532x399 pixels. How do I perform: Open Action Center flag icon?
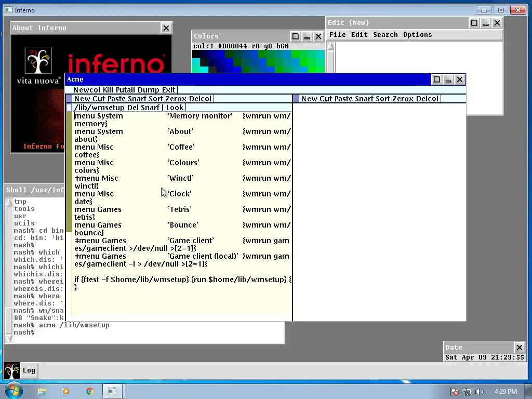pyautogui.click(x=455, y=392)
